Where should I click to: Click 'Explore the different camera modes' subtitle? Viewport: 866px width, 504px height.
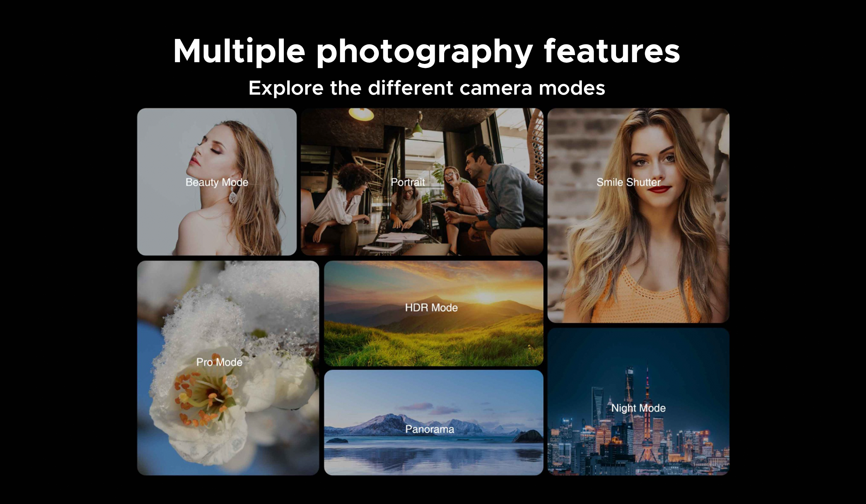(427, 88)
